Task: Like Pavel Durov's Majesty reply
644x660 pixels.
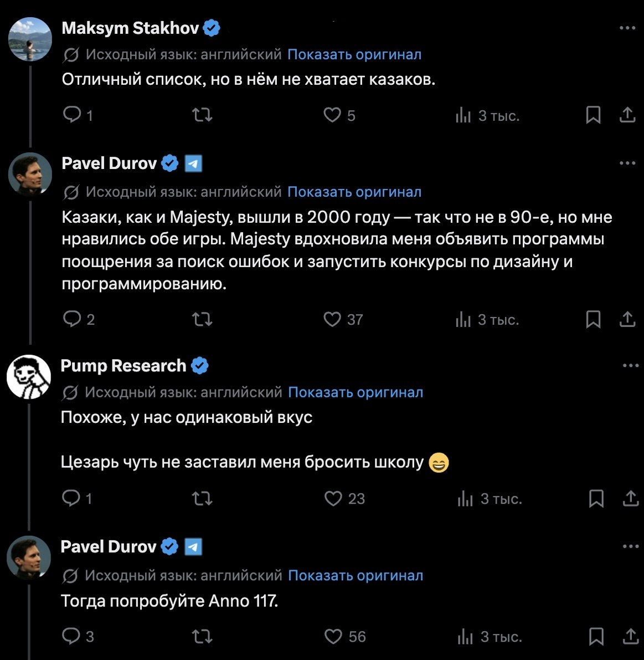Action: click(332, 319)
